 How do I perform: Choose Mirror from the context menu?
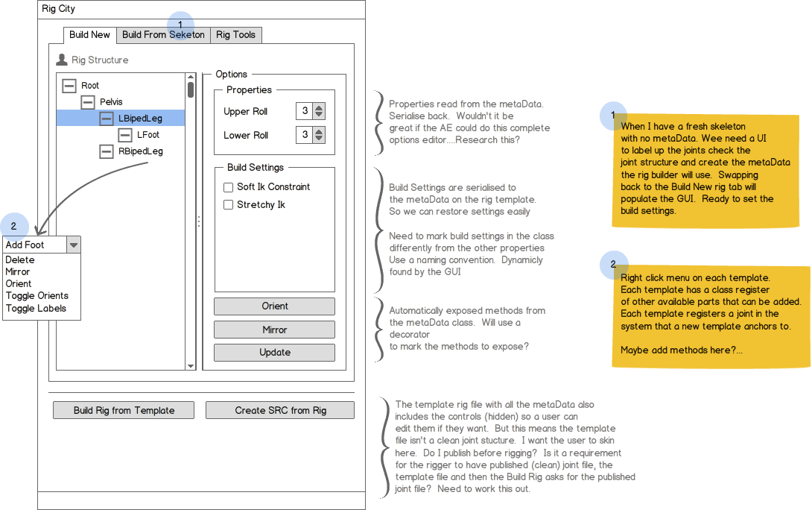tap(18, 271)
